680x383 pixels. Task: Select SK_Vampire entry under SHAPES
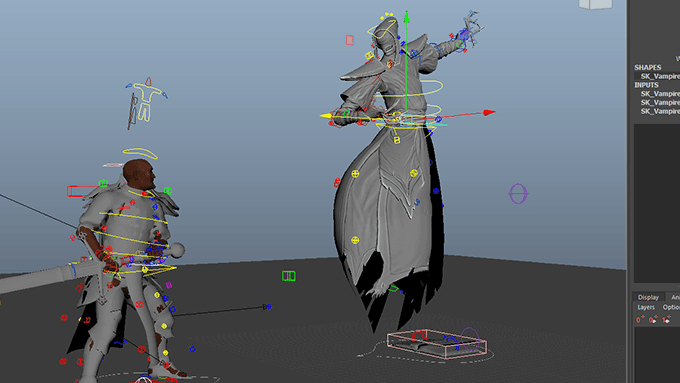tap(660, 76)
